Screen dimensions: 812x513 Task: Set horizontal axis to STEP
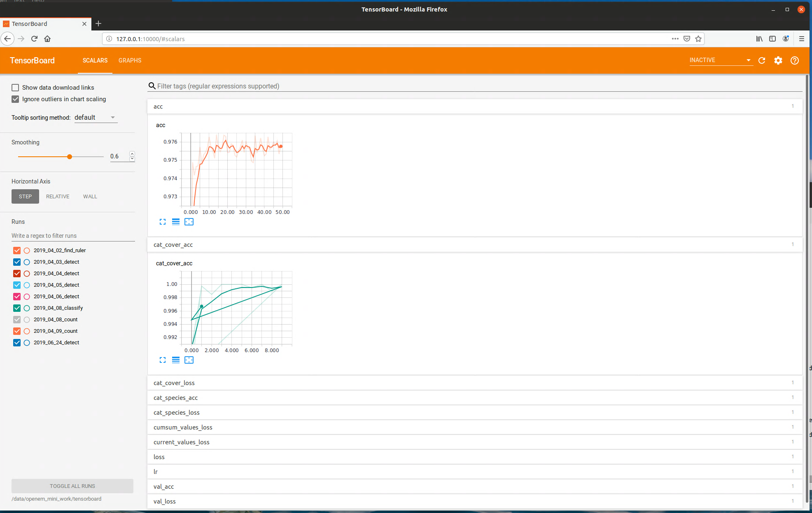click(x=25, y=197)
